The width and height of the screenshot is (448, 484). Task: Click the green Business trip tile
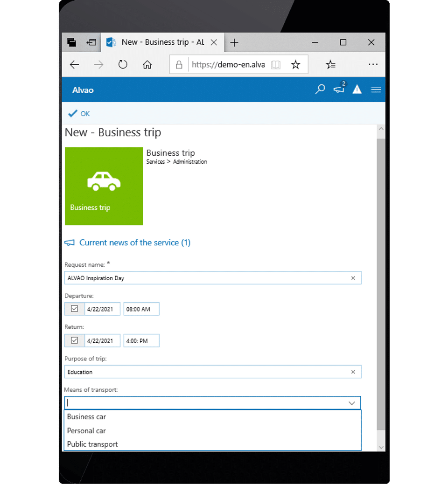[x=104, y=186]
